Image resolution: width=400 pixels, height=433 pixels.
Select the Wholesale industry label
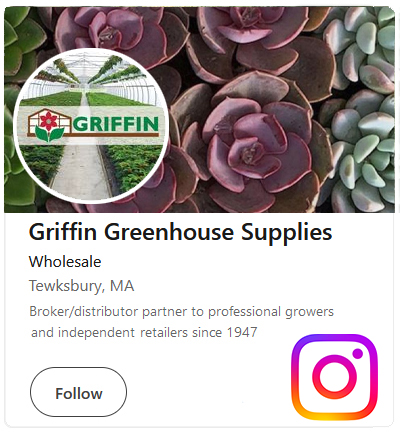click(65, 262)
